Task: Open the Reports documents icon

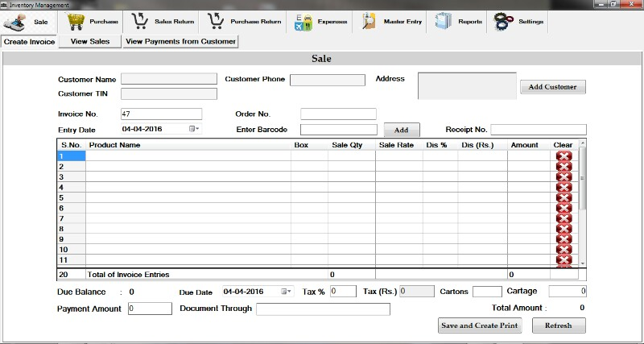Action: click(444, 22)
